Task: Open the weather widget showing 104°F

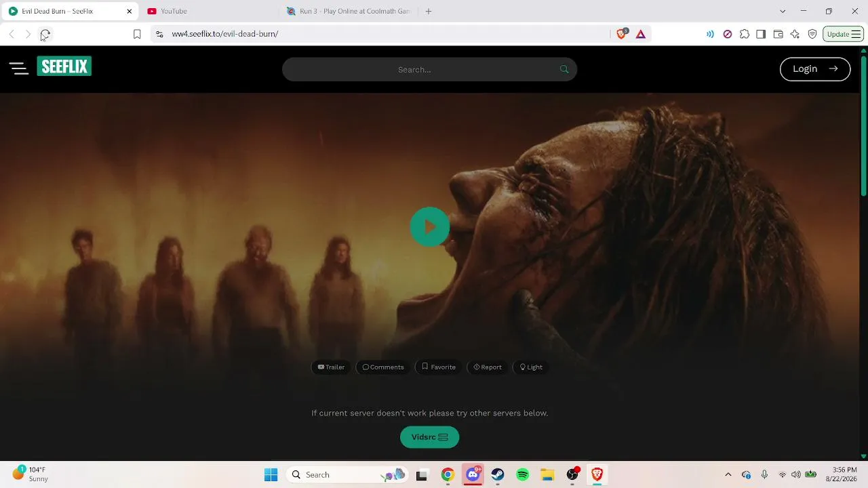Action: click(30, 474)
